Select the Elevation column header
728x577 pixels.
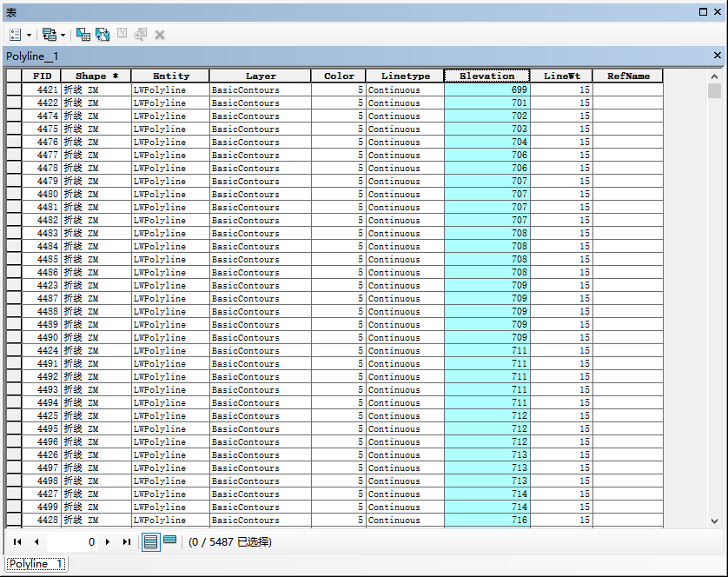[487, 76]
